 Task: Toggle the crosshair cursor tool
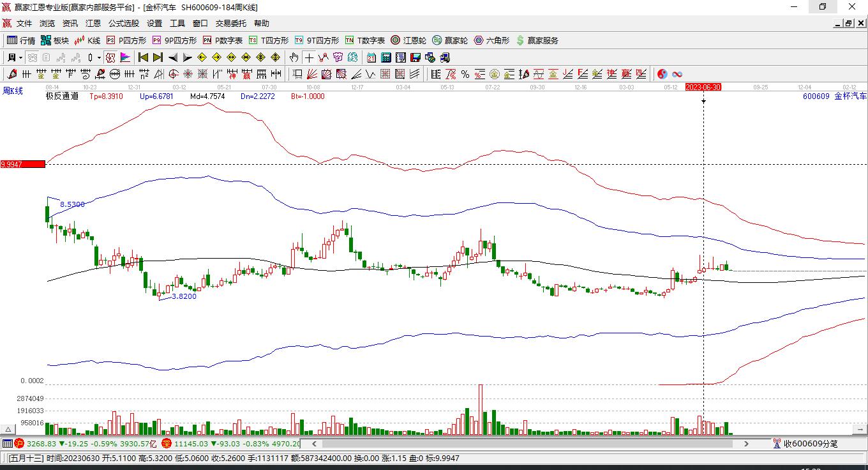coord(309,57)
